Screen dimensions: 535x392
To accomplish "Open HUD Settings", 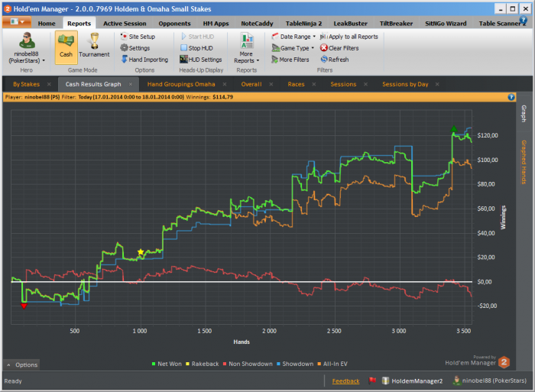I will pos(200,60).
